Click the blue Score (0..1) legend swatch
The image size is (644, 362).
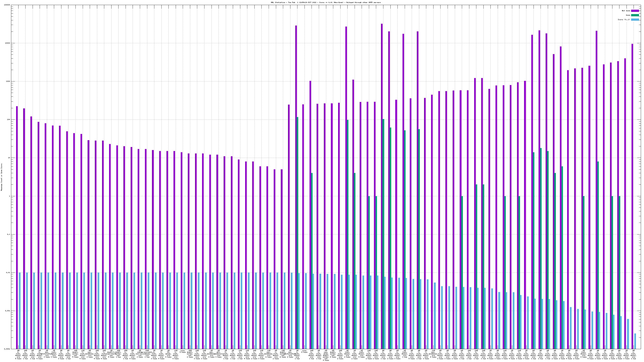[x=635, y=20]
